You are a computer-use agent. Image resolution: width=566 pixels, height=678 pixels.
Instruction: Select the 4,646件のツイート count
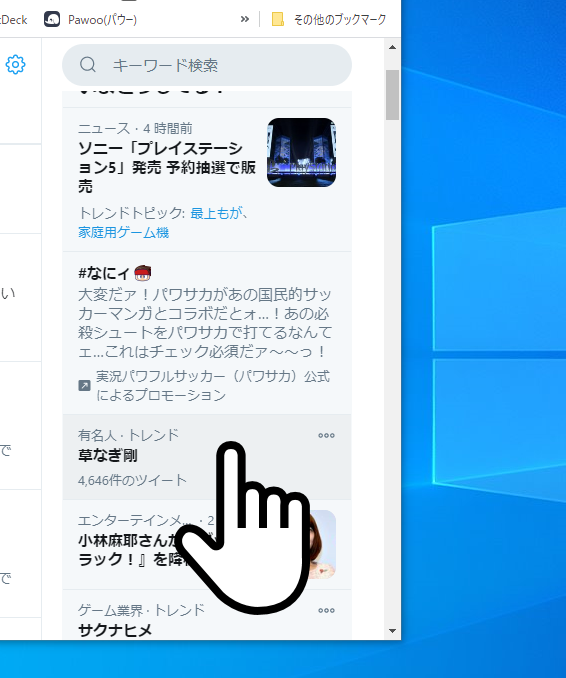point(132,480)
